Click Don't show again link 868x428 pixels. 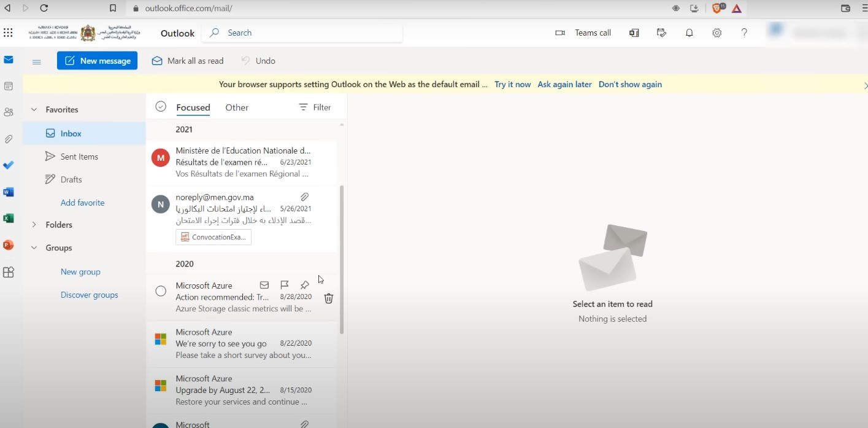point(630,85)
